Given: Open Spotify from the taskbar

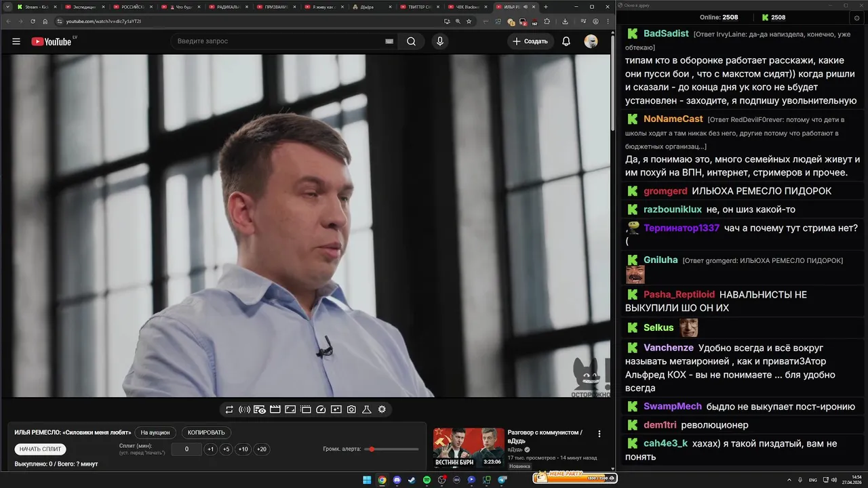Looking at the screenshot, I should pyautogui.click(x=427, y=480).
